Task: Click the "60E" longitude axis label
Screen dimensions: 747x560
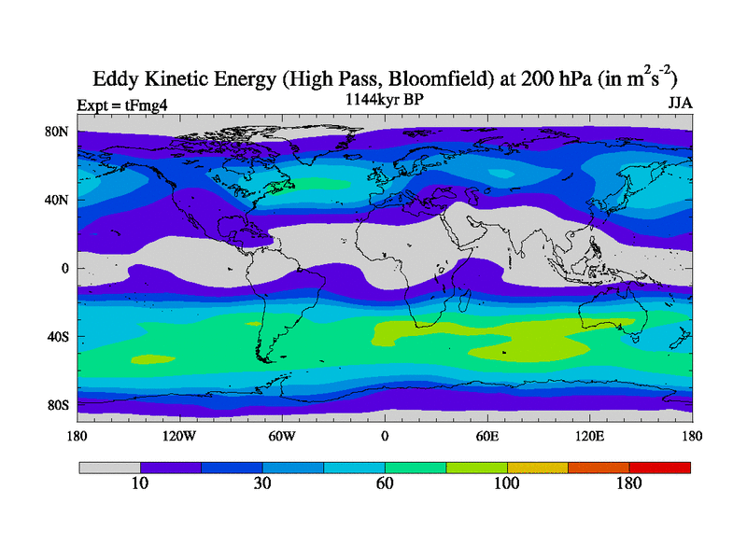Action: tap(486, 435)
